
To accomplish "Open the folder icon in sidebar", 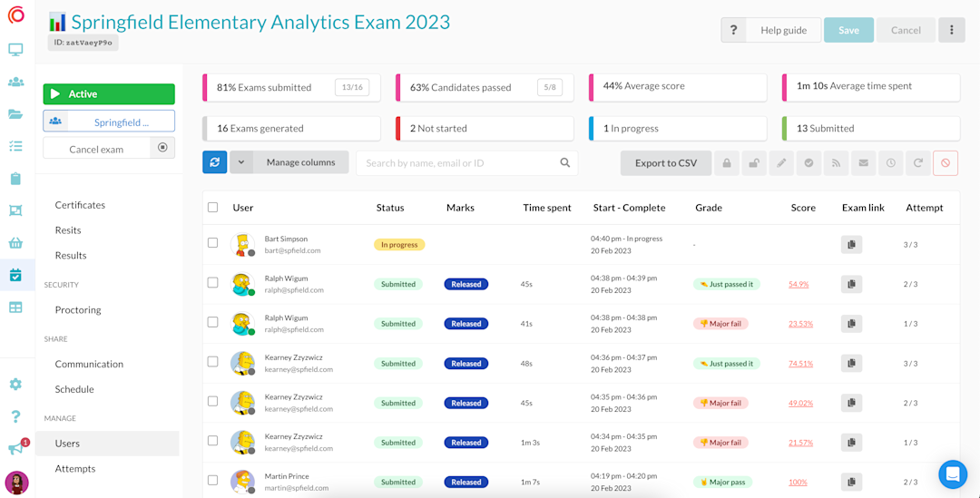I will point(15,113).
